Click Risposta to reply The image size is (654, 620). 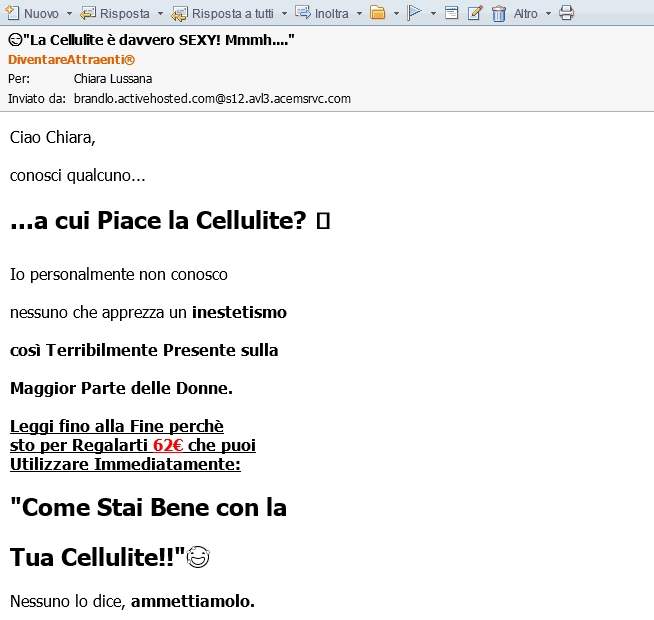coord(115,13)
